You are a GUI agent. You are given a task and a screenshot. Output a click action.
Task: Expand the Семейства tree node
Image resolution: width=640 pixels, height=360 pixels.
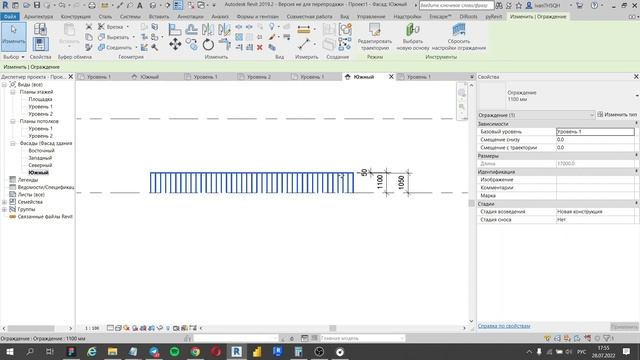click(x=4, y=202)
